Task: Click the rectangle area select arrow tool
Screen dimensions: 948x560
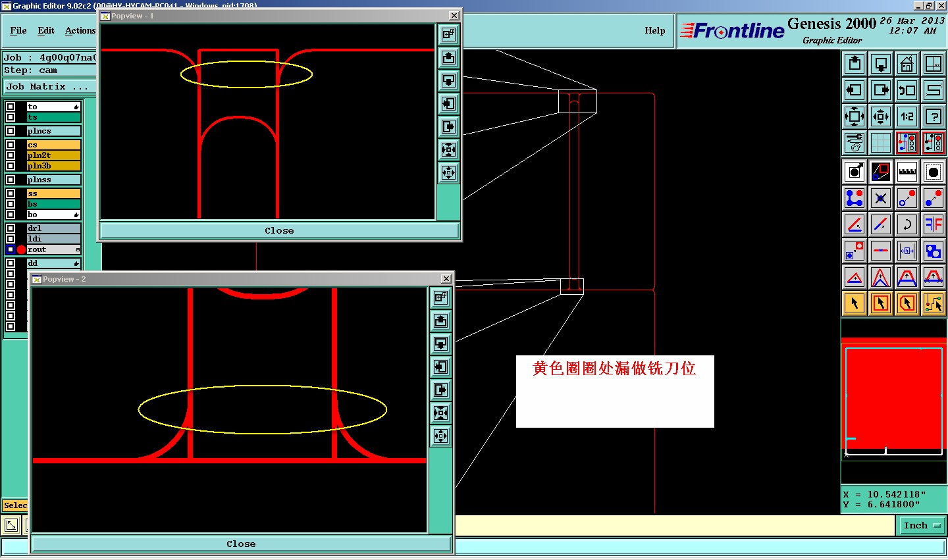Action: tap(881, 303)
